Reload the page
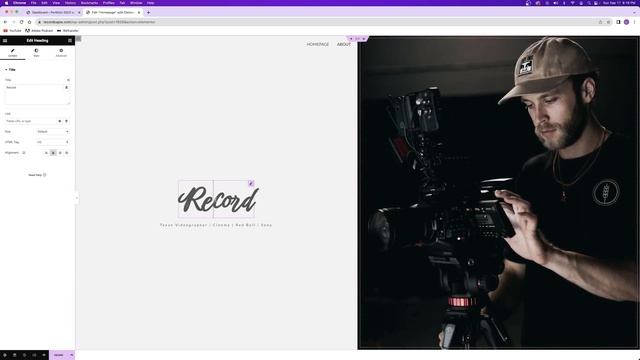The width and height of the screenshot is (640, 360). (21, 22)
